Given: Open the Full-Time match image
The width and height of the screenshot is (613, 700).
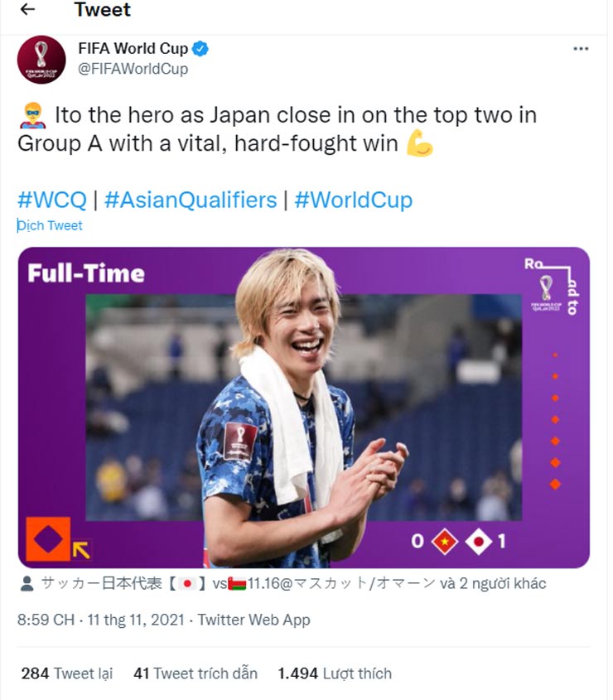Looking at the screenshot, I should coord(303,407).
